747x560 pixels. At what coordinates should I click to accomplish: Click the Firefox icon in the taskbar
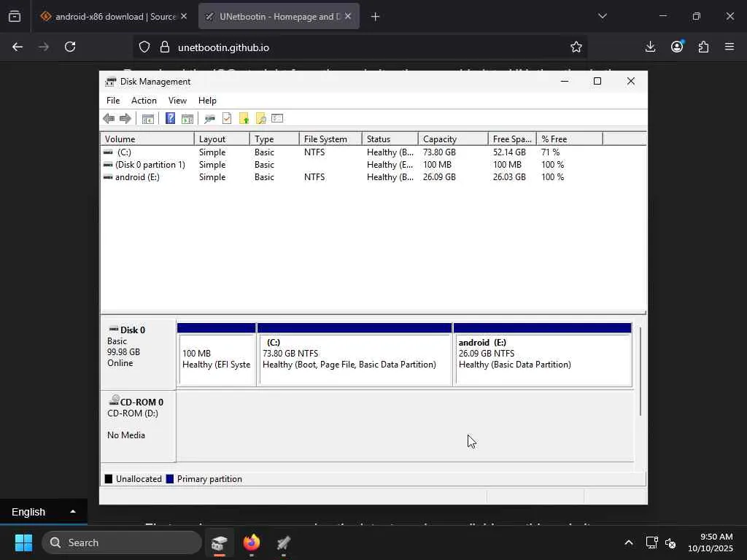(252, 542)
